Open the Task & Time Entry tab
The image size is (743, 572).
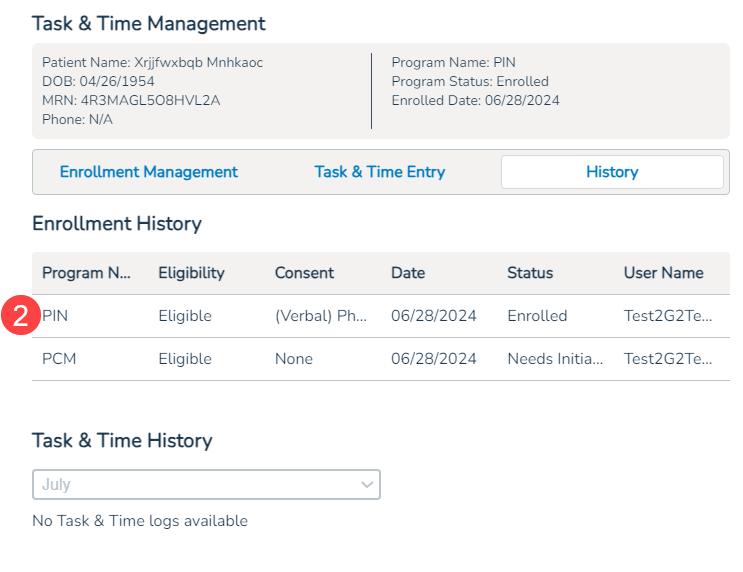(379, 172)
